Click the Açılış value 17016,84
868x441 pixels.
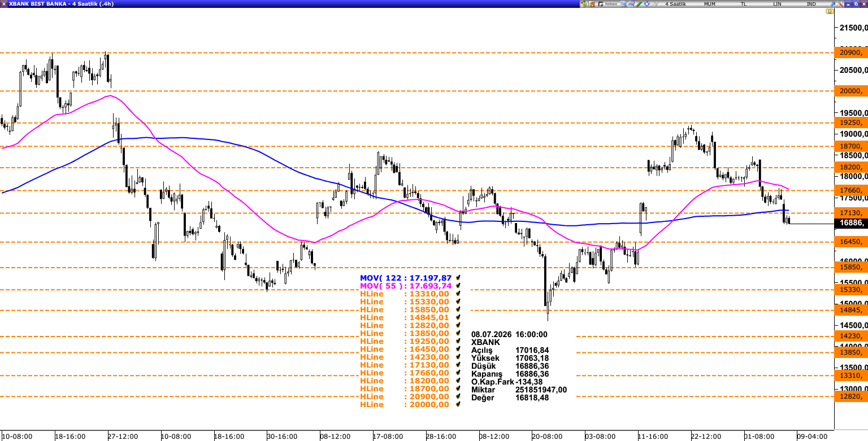point(532,350)
